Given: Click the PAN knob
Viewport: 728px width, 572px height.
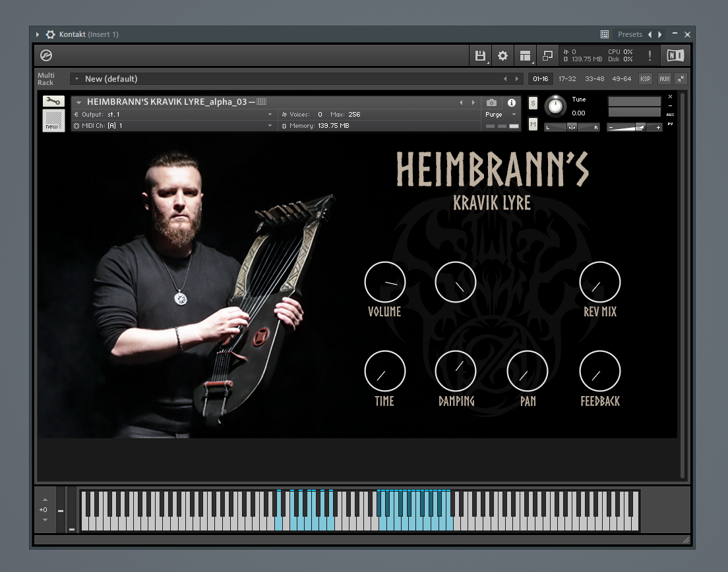Looking at the screenshot, I should 528,371.
